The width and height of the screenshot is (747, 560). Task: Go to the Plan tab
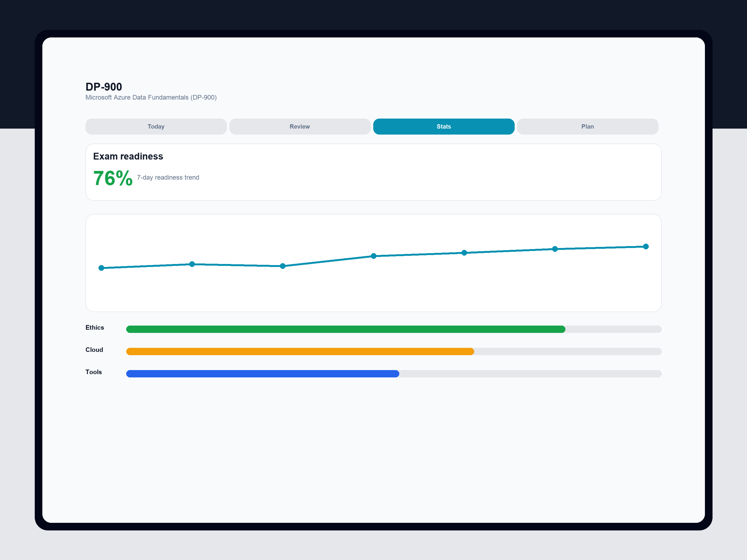click(x=588, y=127)
